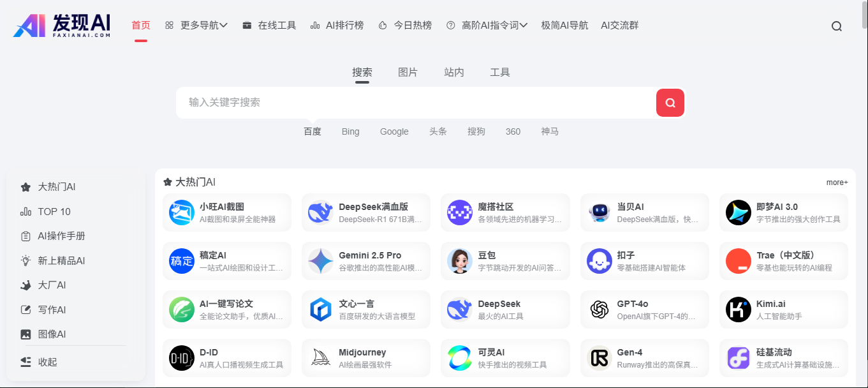Open the AI排行榜 nav item
868x388 pixels.
click(x=337, y=26)
